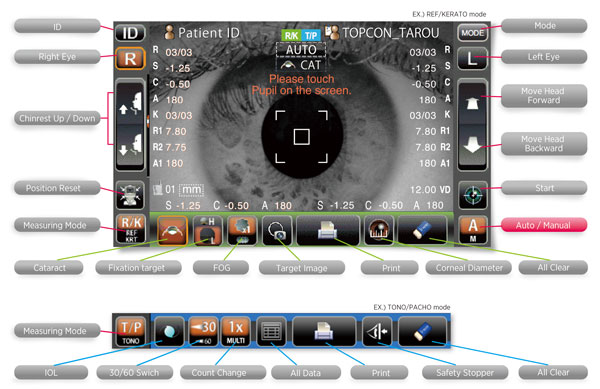Click the Corneal Diameter icon
Screen dimensions: 600x389
pos(379,230)
